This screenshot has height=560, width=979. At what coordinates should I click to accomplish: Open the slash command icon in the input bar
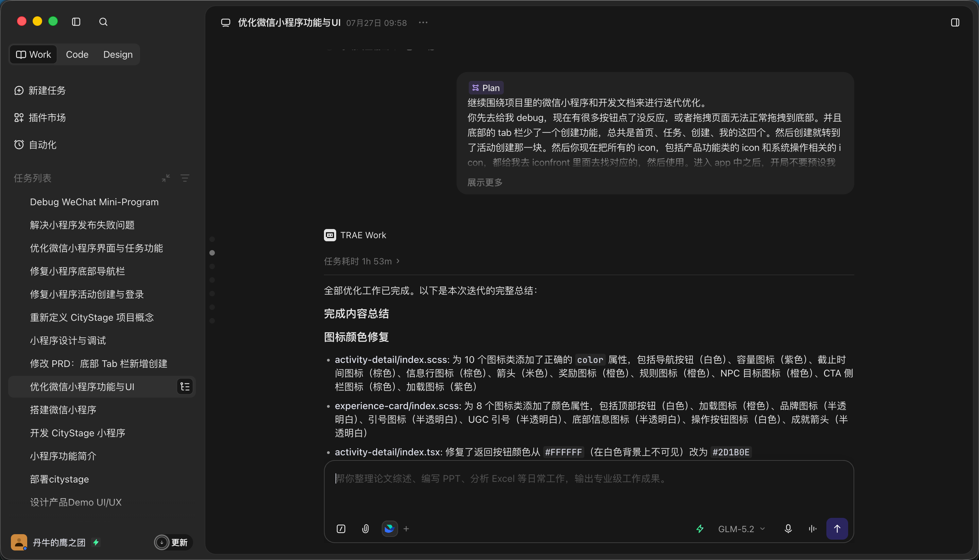coord(341,529)
